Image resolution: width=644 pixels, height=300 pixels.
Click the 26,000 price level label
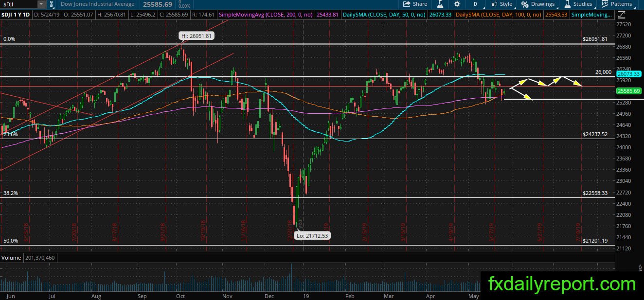pyautogui.click(x=603, y=72)
